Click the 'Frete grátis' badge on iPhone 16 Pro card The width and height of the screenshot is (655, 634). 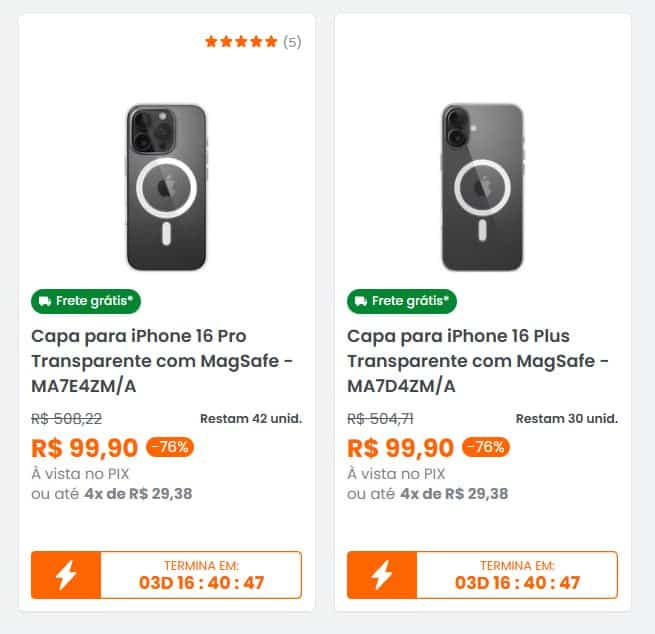[87, 300]
